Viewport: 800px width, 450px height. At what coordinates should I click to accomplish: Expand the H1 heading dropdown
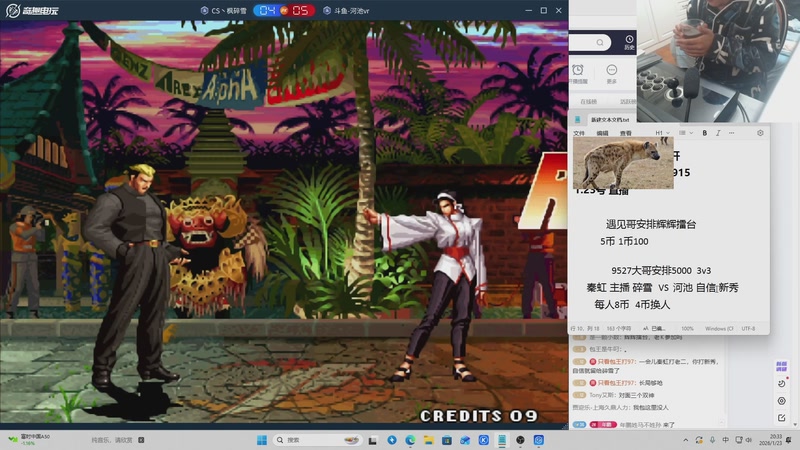(x=662, y=133)
